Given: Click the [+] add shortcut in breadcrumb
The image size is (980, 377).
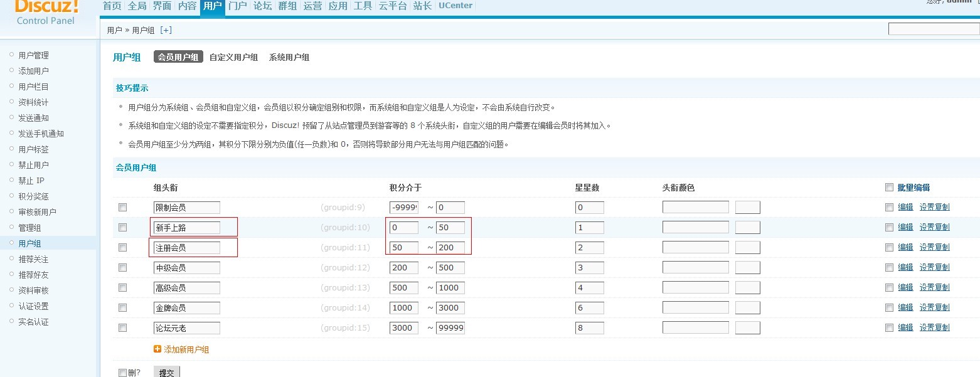Looking at the screenshot, I should point(166,30).
